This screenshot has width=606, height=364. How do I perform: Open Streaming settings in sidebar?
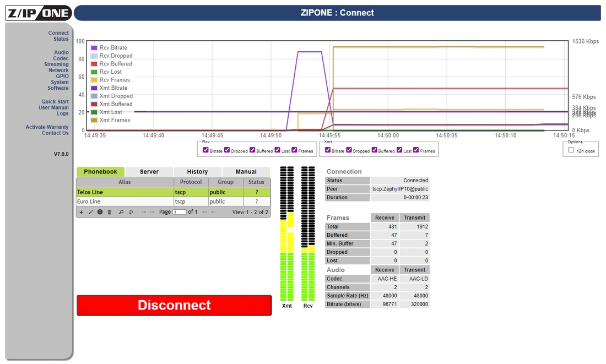pos(56,64)
